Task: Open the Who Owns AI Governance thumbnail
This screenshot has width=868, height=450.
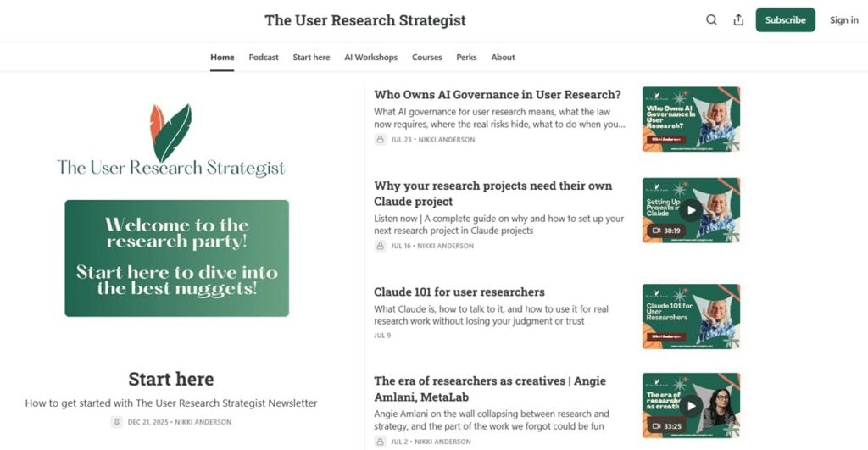Action: (x=691, y=119)
